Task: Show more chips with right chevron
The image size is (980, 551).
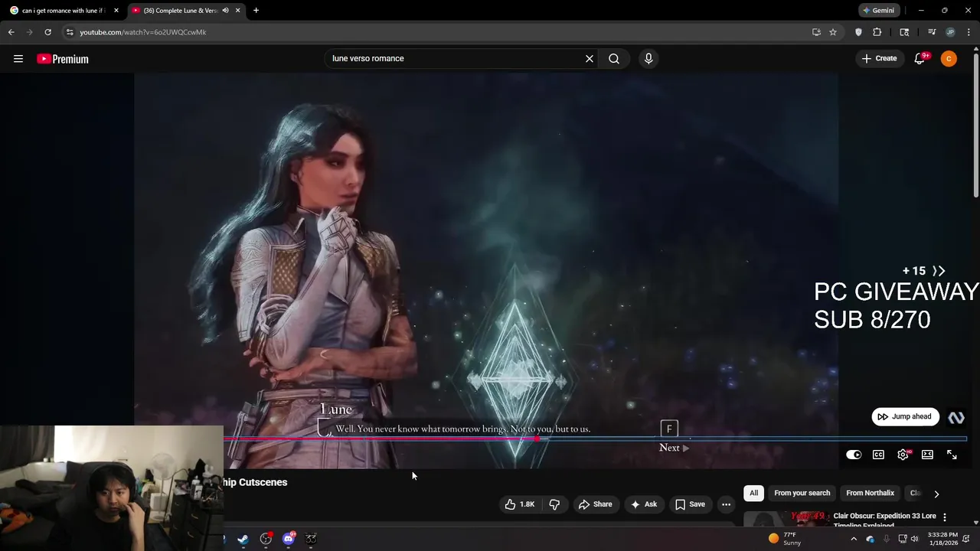Action: pyautogui.click(x=936, y=494)
